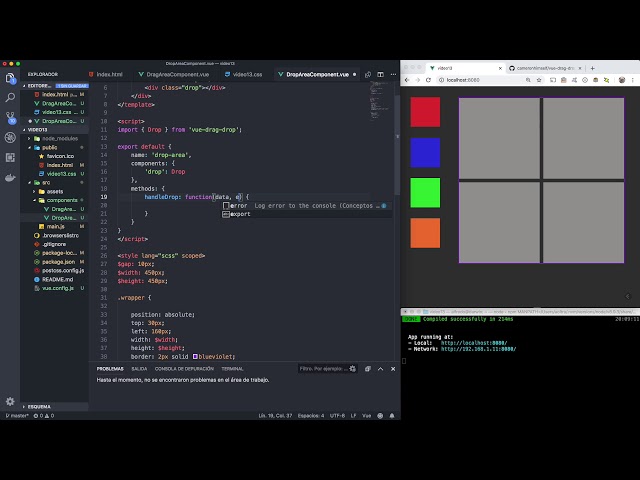The width and height of the screenshot is (640, 480).
Task: Switch to the DragAreaComponent.vue editor tab
Action: pos(174,74)
